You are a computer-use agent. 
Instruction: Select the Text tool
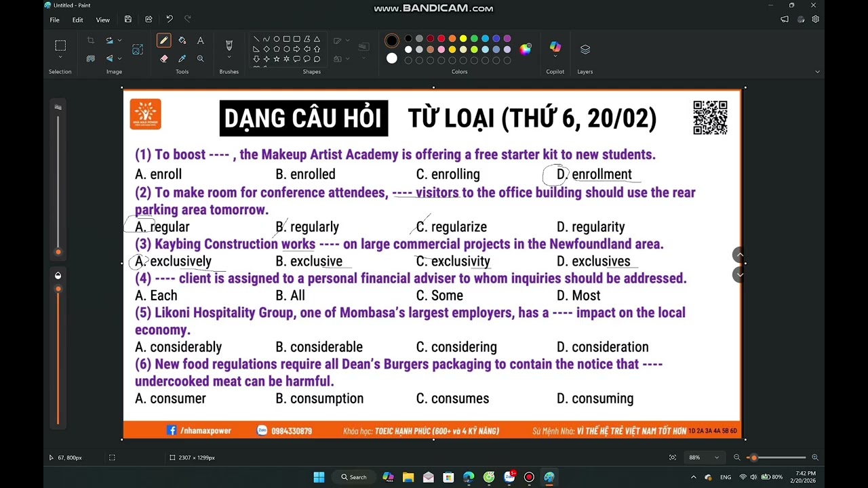pos(200,41)
